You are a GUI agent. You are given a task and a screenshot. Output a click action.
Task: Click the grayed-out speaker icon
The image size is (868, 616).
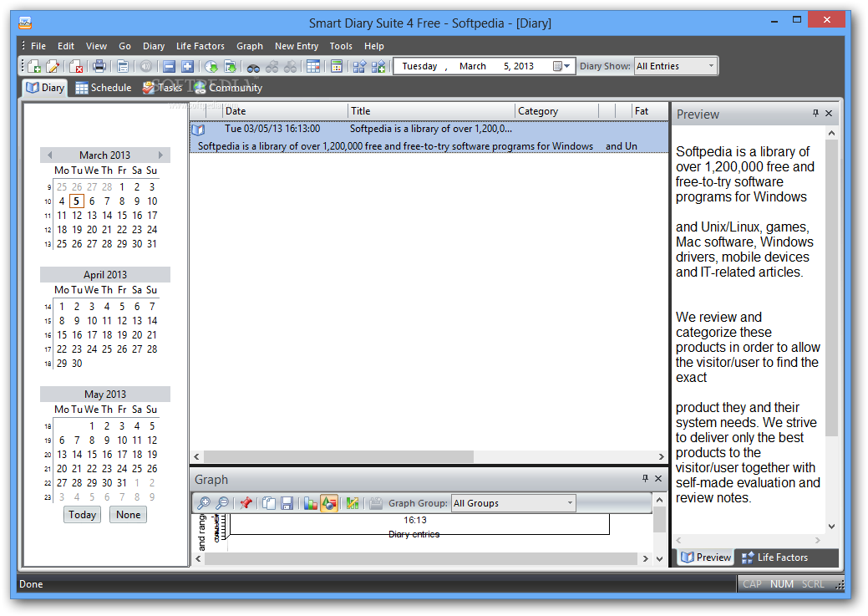[146, 67]
